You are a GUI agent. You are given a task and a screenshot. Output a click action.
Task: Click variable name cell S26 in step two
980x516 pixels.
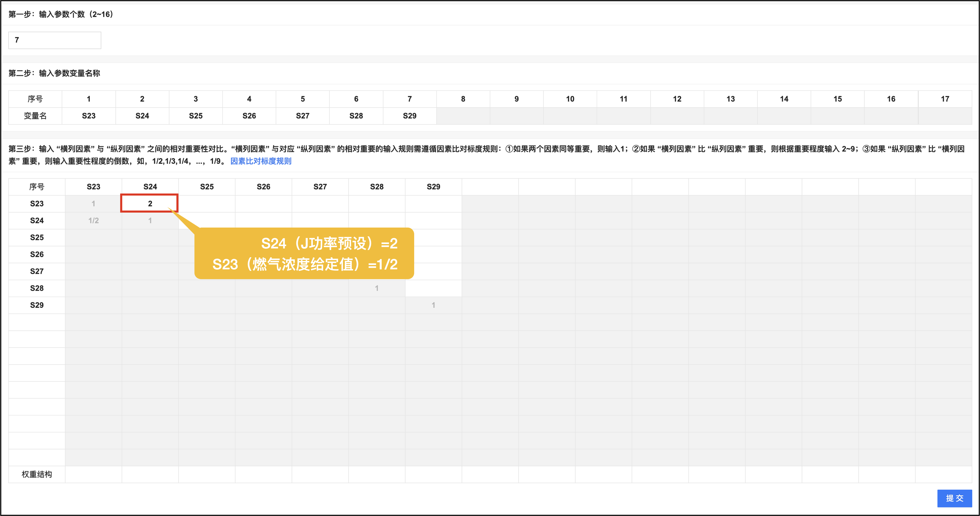coord(249,116)
